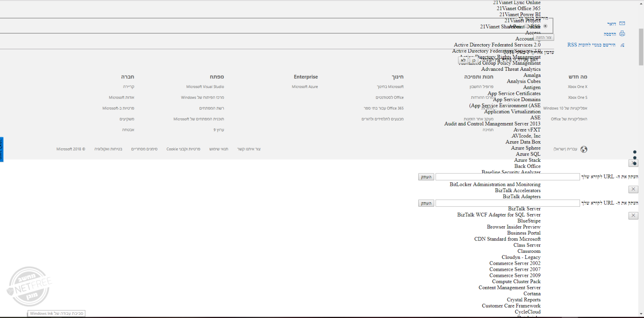Click the printer icon beside הדפסה
The width and height of the screenshot is (644, 318).
click(622, 34)
